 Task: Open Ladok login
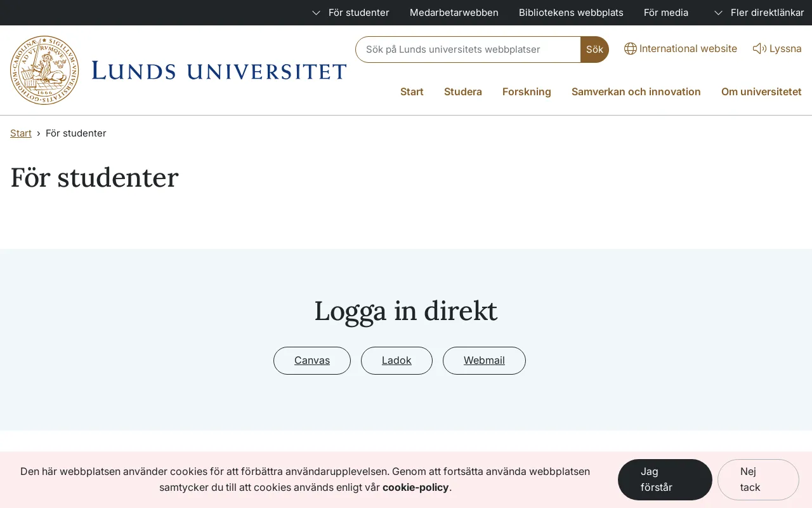click(396, 360)
